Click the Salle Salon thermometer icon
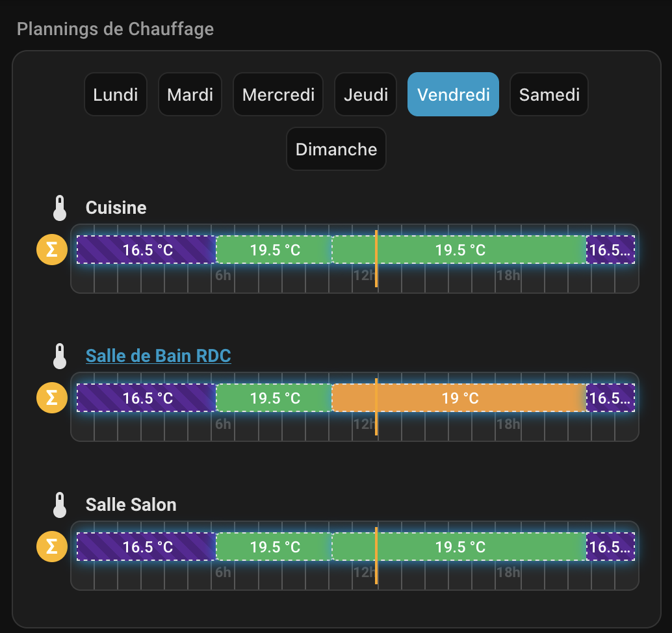Viewport: 672px width, 633px height. click(x=60, y=505)
